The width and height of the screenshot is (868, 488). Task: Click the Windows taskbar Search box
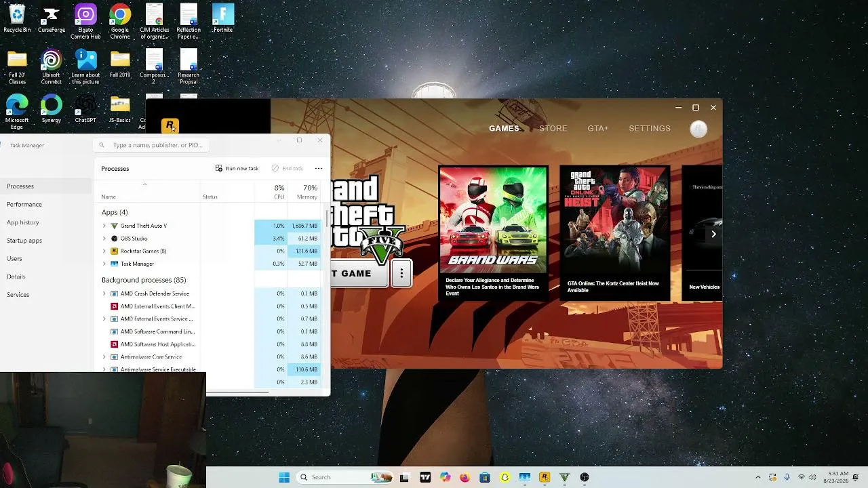344,477
